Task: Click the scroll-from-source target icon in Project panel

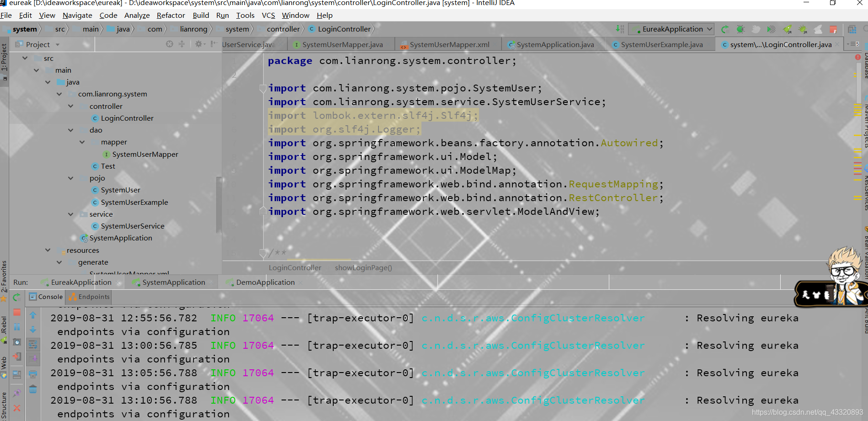Action: [x=170, y=44]
